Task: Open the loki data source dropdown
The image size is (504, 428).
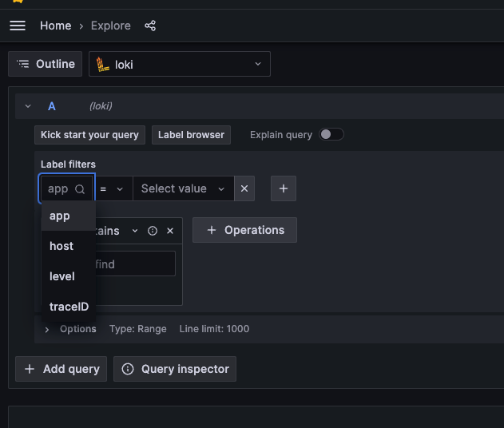Action: pos(180,64)
